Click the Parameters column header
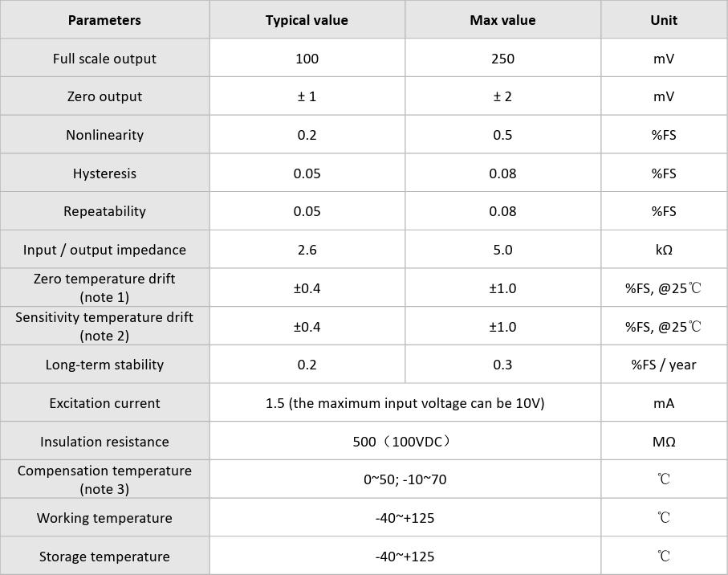The height and width of the screenshot is (575, 728). [104, 20]
